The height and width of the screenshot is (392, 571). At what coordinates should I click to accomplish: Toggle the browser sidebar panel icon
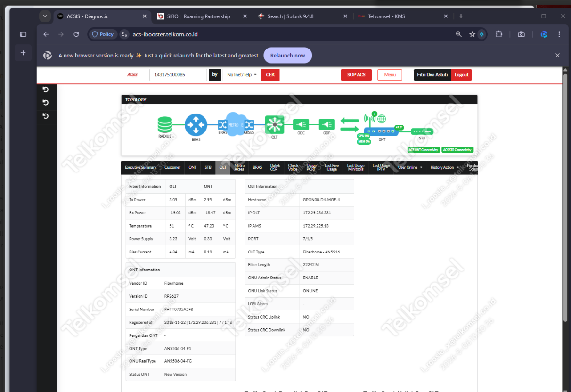(x=23, y=34)
